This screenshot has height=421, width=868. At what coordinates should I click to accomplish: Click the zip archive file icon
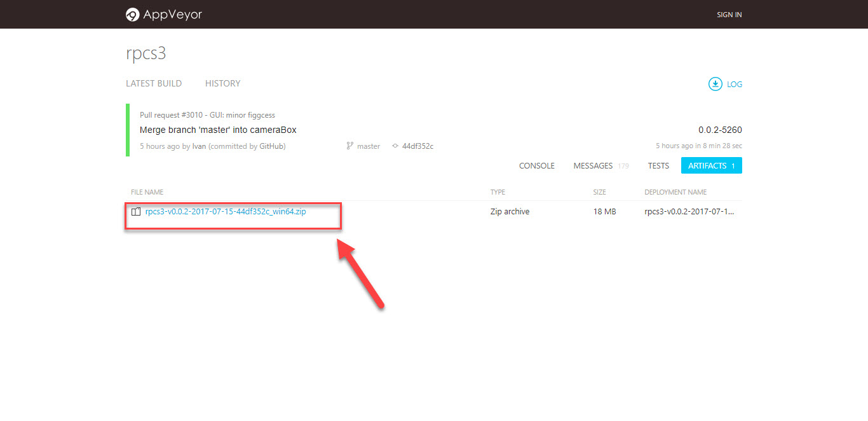click(136, 212)
